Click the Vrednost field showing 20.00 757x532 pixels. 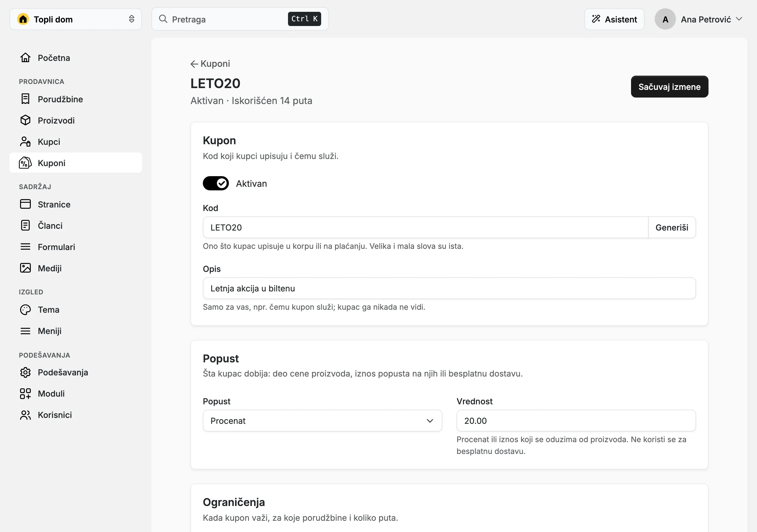tap(576, 421)
